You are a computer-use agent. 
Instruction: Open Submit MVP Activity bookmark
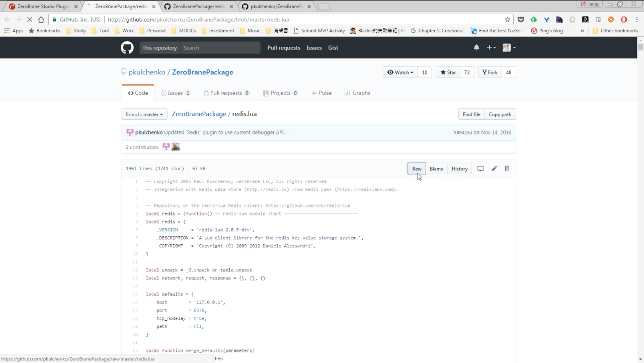pyautogui.click(x=319, y=31)
